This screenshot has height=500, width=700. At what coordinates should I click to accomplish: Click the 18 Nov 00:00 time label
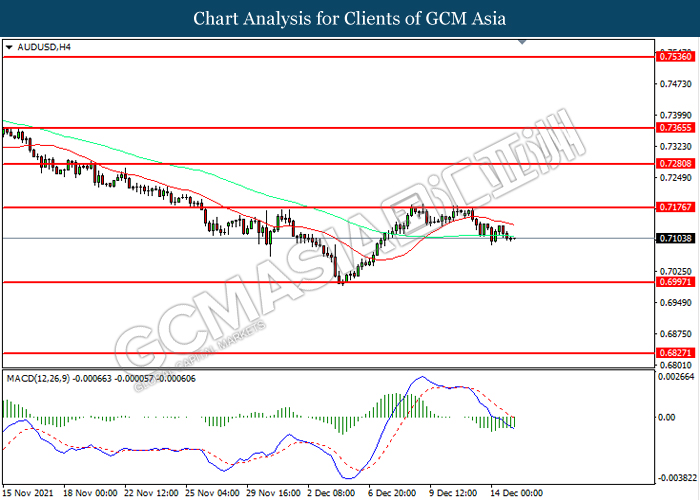click(90, 493)
